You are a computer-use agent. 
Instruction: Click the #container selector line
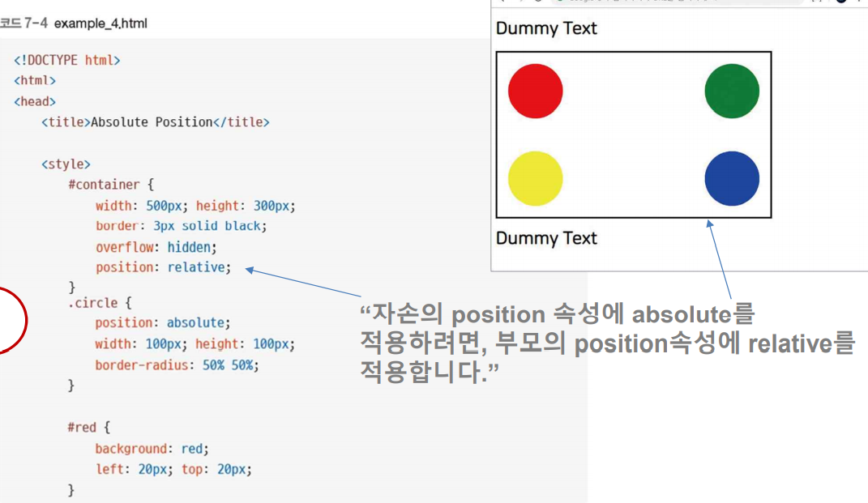tap(111, 184)
